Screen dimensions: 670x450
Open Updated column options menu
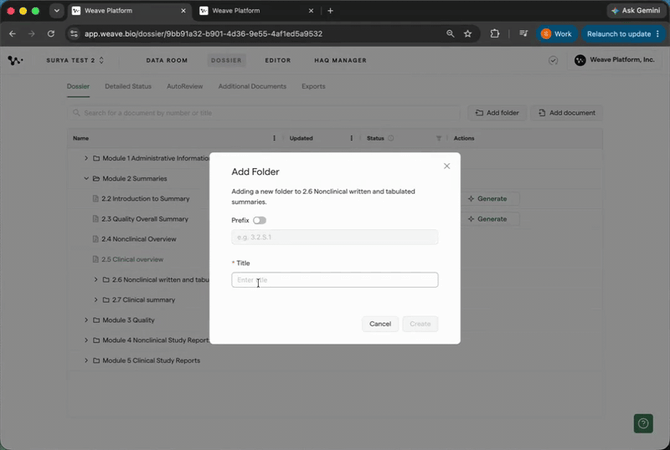tap(352, 138)
